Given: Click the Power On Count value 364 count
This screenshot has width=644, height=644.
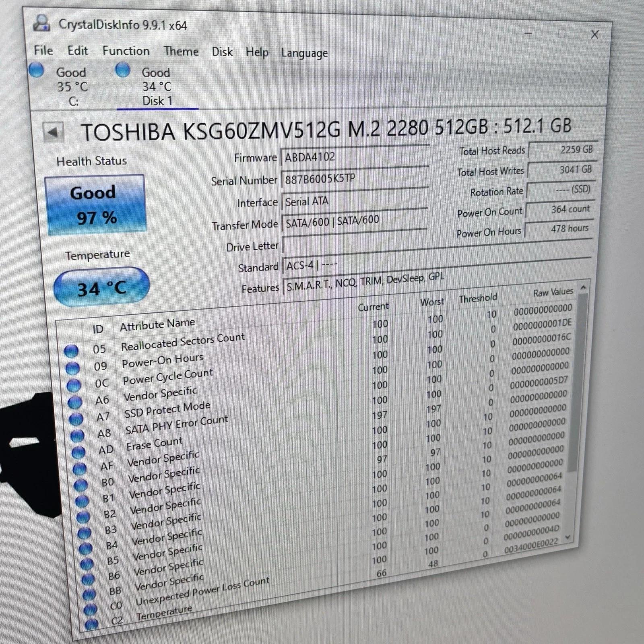Looking at the screenshot, I should coord(560,209).
